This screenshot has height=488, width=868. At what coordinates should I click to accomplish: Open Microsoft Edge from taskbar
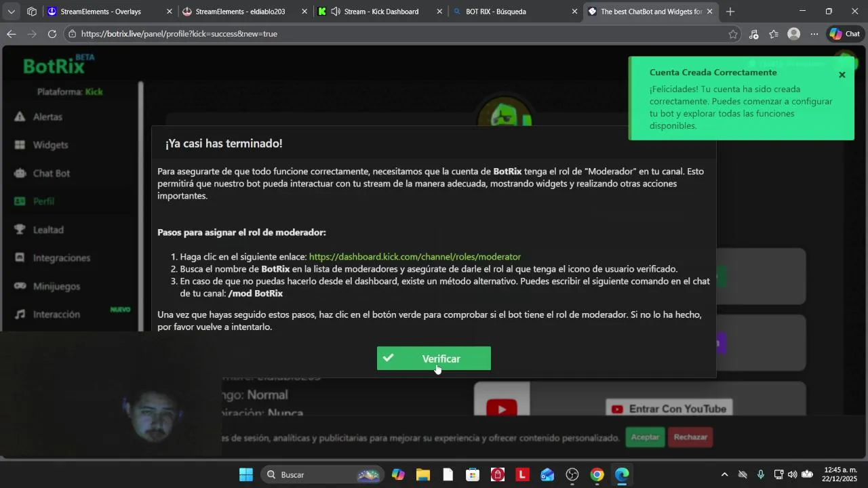[622, 474]
